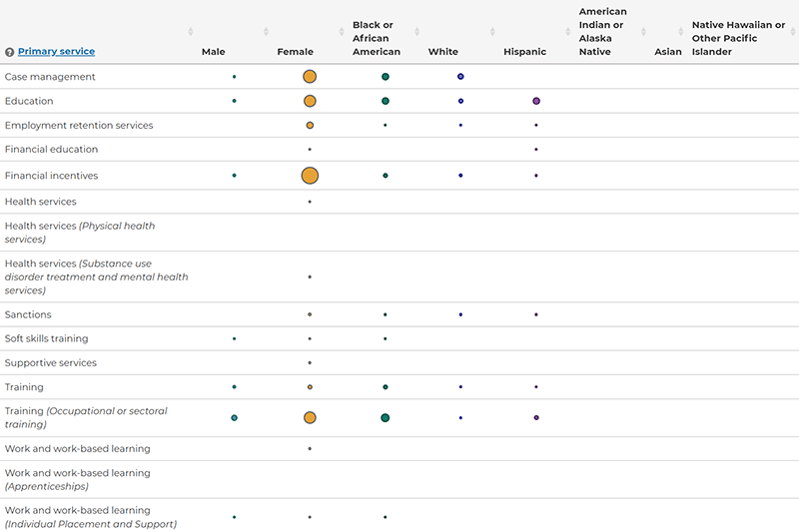799x532 pixels.
Task: Open the Primary service link
Action: tap(56, 52)
